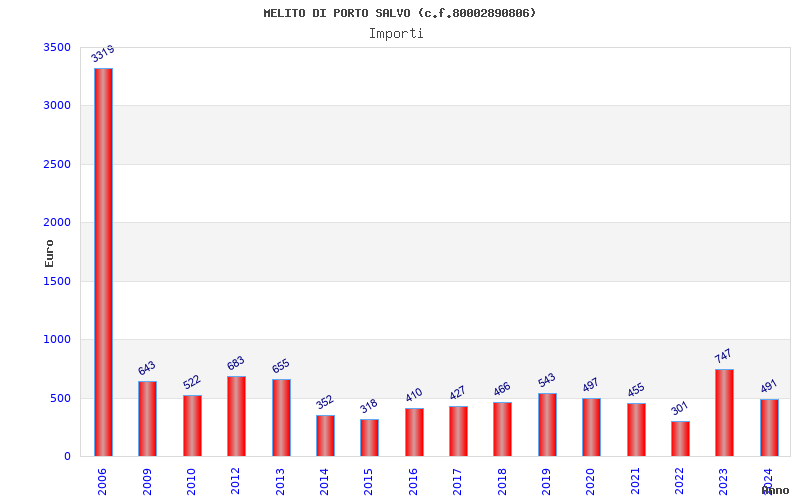Select the 2010 year label on x-axis
Viewport: 800px width, 500px height.
click(x=191, y=482)
